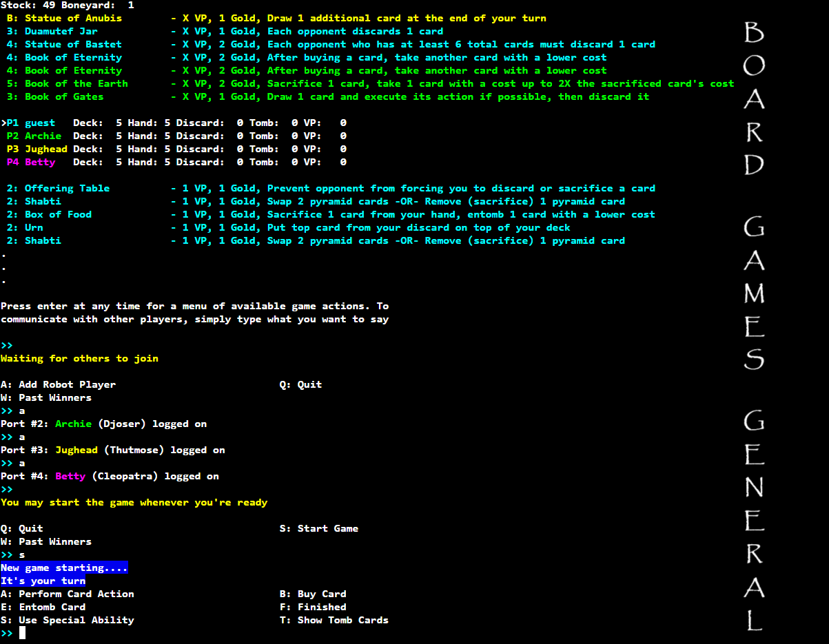Image resolution: width=829 pixels, height=644 pixels.
Task: Select the 'Statue of Bastet' card name
Action: (x=73, y=44)
